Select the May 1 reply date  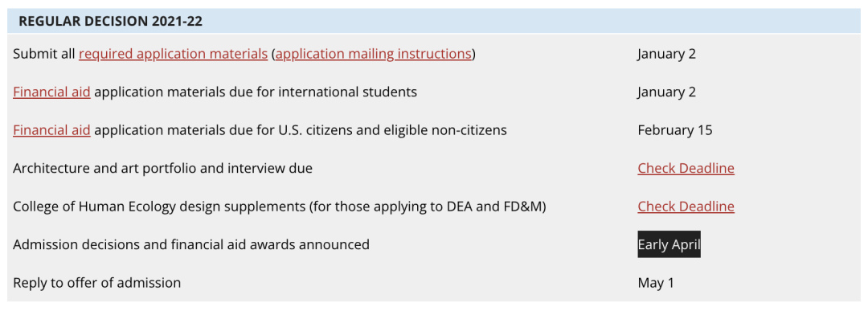656,283
